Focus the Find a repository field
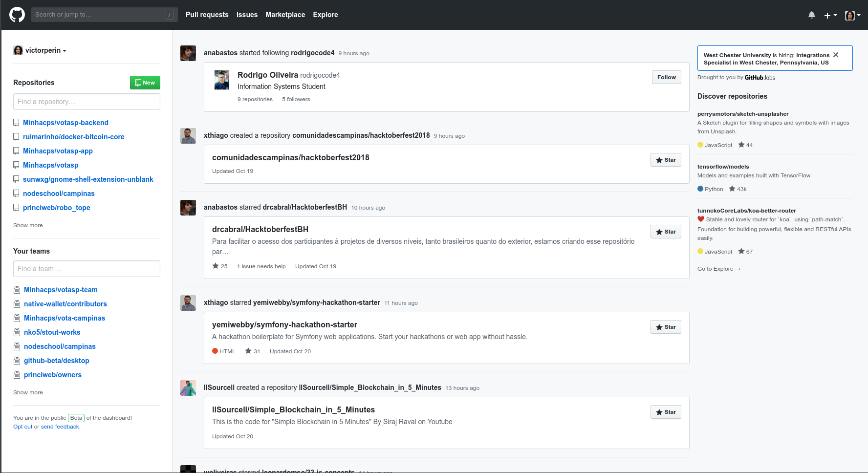Viewport: 868px width, 473px height. pyautogui.click(x=87, y=102)
